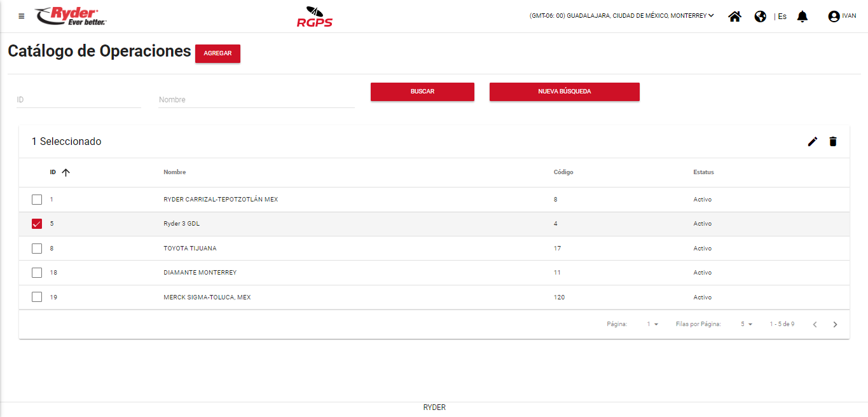This screenshot has width=868, height=417.
Task: Open the Página number dropdown
Action: (652, 324)
